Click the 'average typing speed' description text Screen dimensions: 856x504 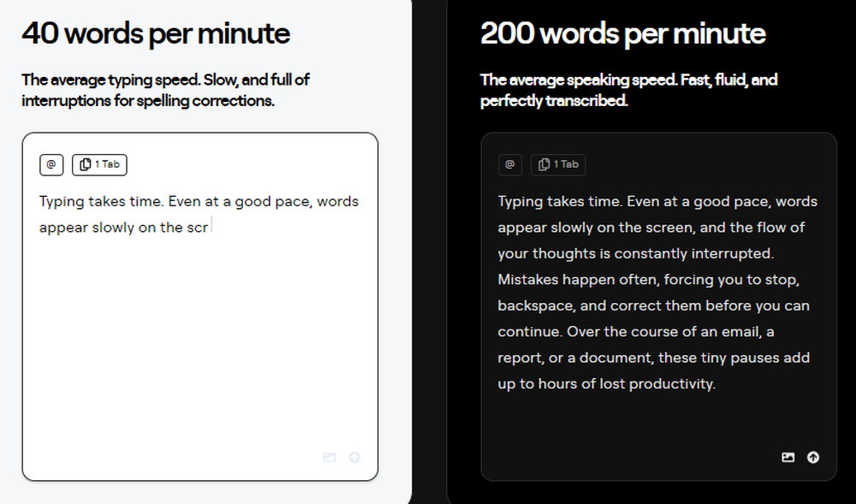click(165, 90)
